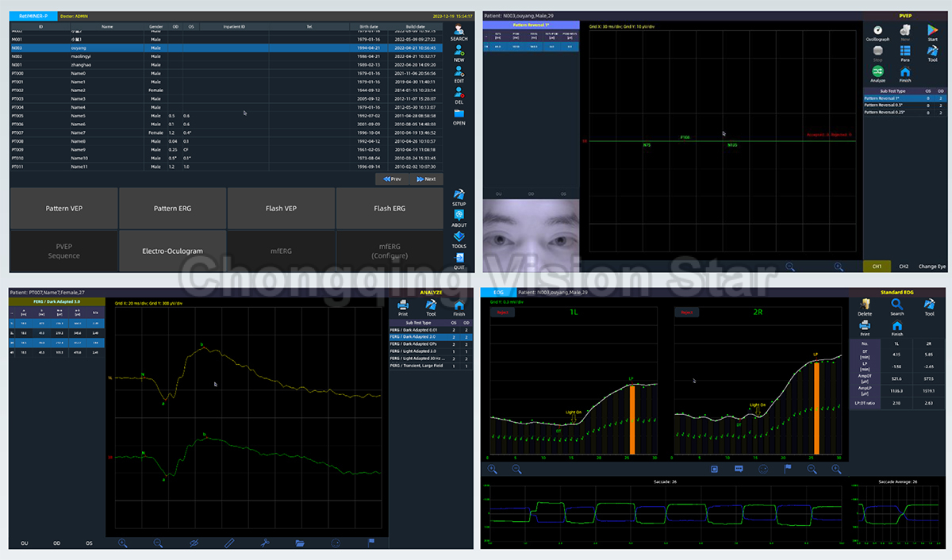Screen dimensions: 952x560
Task: Click the Electro-Oculogram test button
Action: pyautogui.click(x=172, y=251)
